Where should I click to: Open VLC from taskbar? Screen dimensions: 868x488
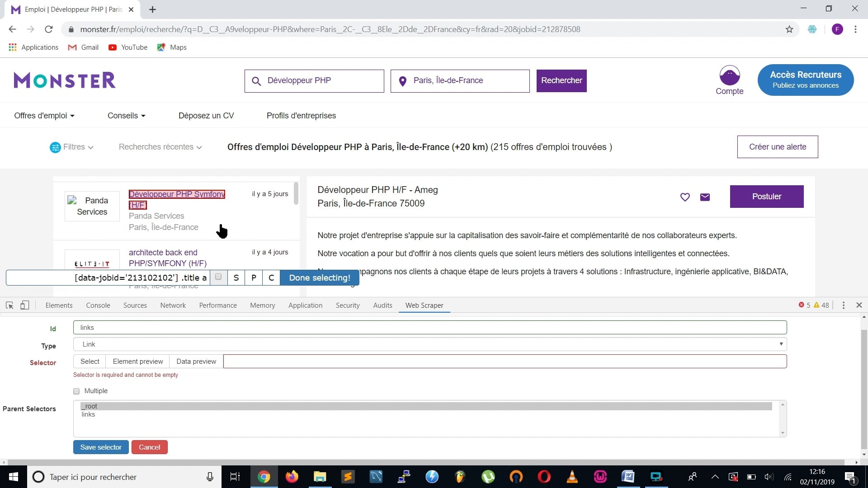point(572,477)
